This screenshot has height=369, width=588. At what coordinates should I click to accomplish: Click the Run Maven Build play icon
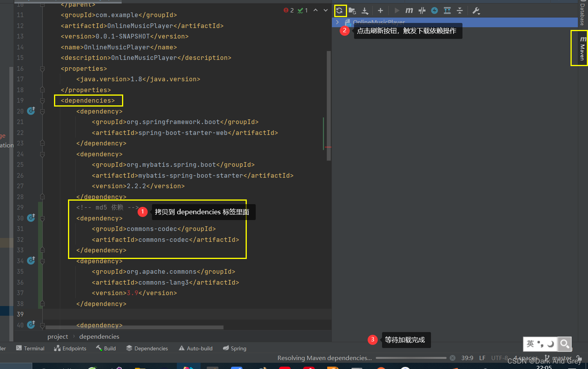coord(397,10)
